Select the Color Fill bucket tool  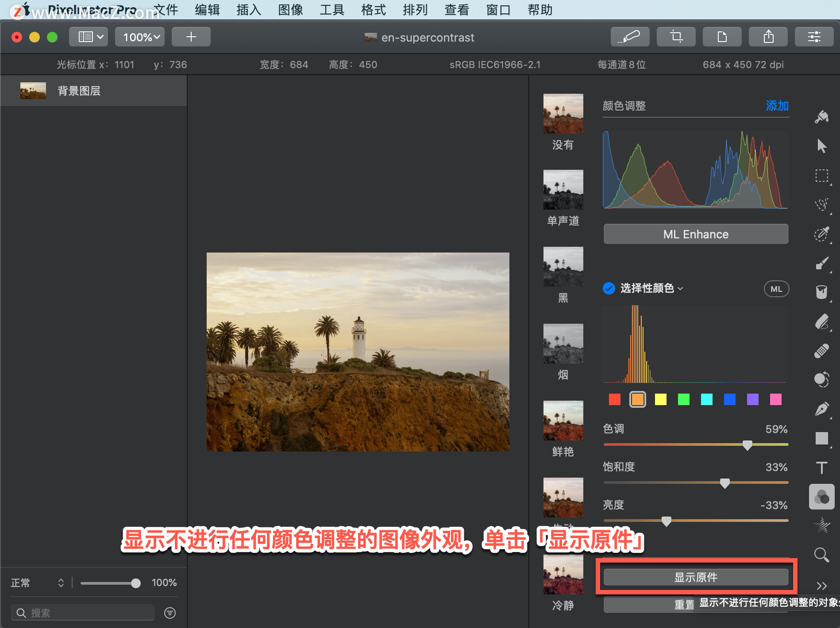(x=822, y=292)
